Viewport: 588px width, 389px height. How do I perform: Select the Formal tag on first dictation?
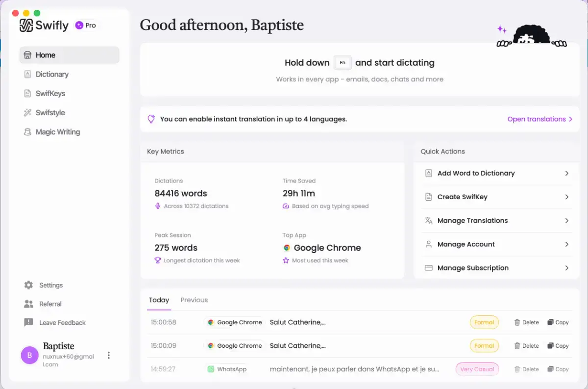484,322
